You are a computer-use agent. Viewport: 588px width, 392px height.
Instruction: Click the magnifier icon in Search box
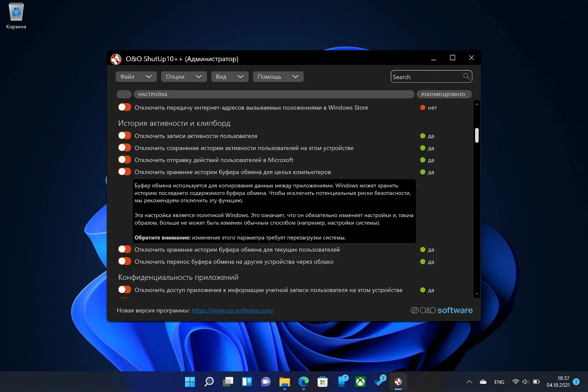point(466,76)
